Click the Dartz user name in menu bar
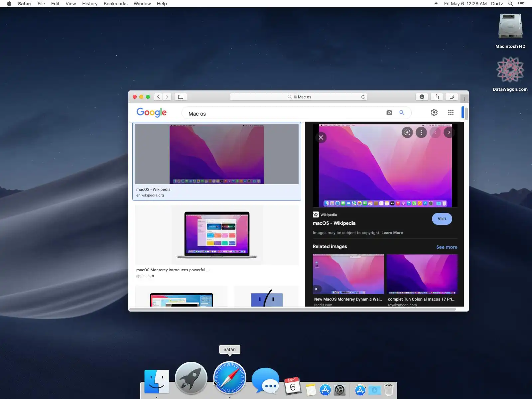Viewport: 532px width, 399px height. click(x=497, y=4)
